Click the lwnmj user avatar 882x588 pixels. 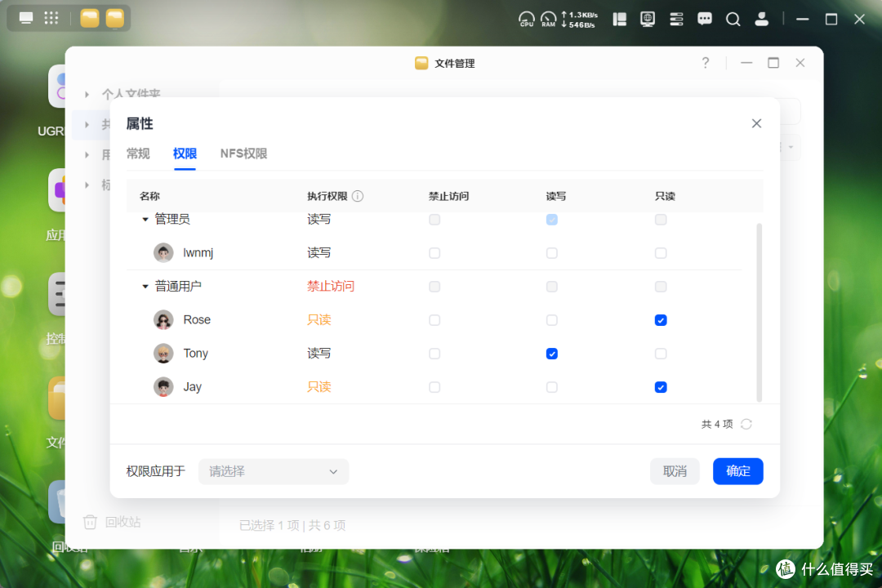(x=163, y=252)
